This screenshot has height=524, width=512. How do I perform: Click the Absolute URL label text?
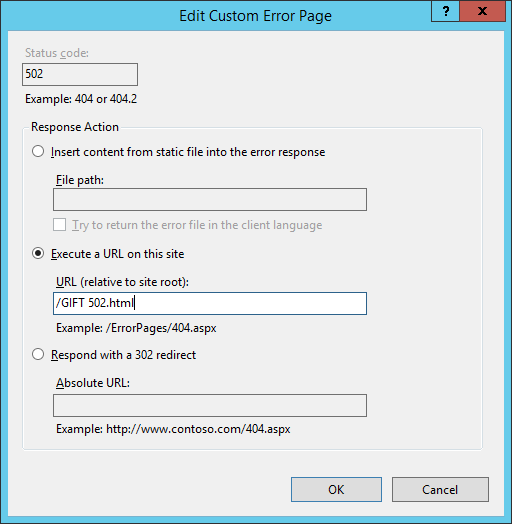tap(93, 383)
